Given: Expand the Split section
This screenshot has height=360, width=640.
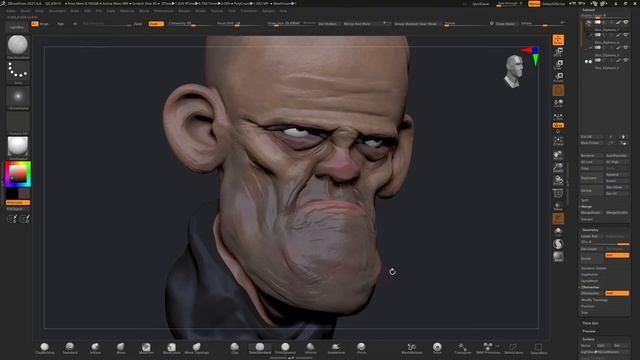Looking at the screenshot, I should pyautogui.click(x=585, y=200).
